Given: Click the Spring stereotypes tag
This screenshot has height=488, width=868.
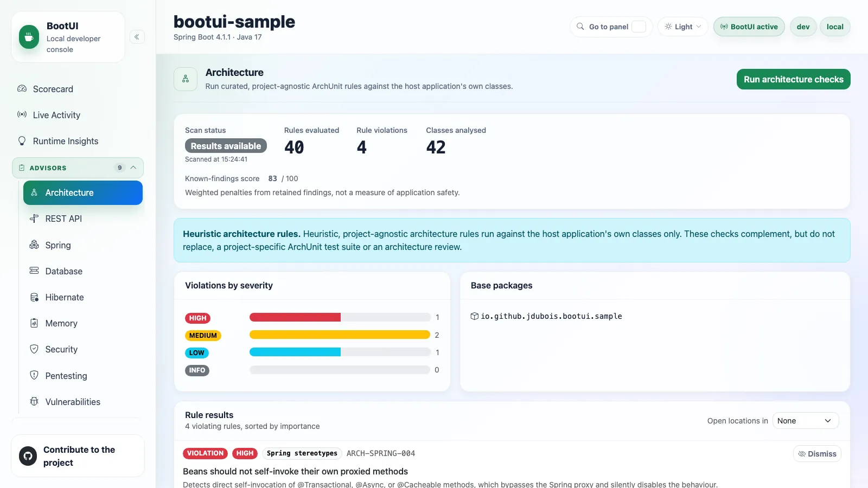Looking at the screenshot, I should (x=302, y=453).
